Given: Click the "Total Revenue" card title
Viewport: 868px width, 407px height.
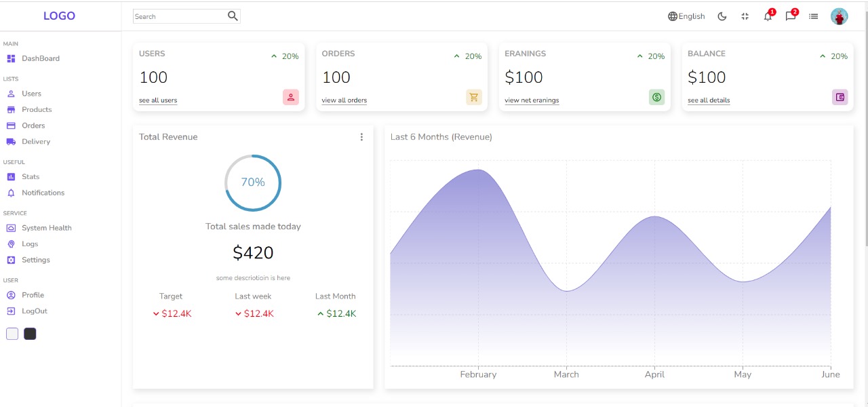Looking at the screenshot, I should pyautogui.click(x=168, y=137).
